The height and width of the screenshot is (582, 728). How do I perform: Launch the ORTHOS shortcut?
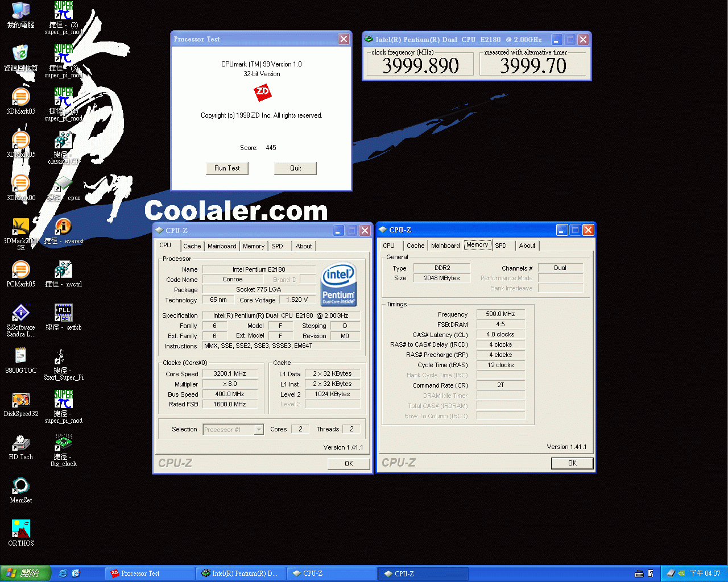(x=21, y=534)
